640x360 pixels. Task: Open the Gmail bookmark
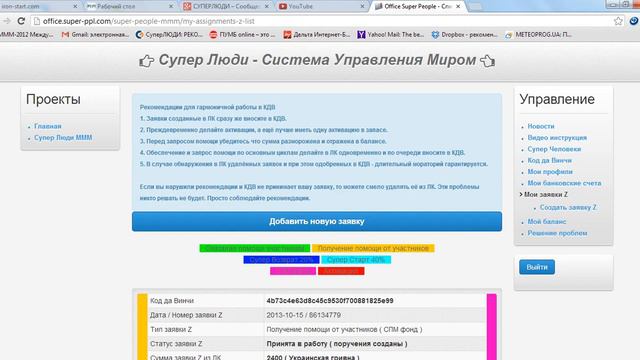tap(95, 35)
